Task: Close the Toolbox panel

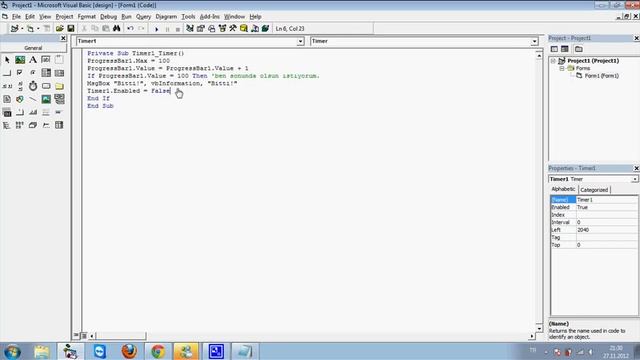Action: point(63,38)
